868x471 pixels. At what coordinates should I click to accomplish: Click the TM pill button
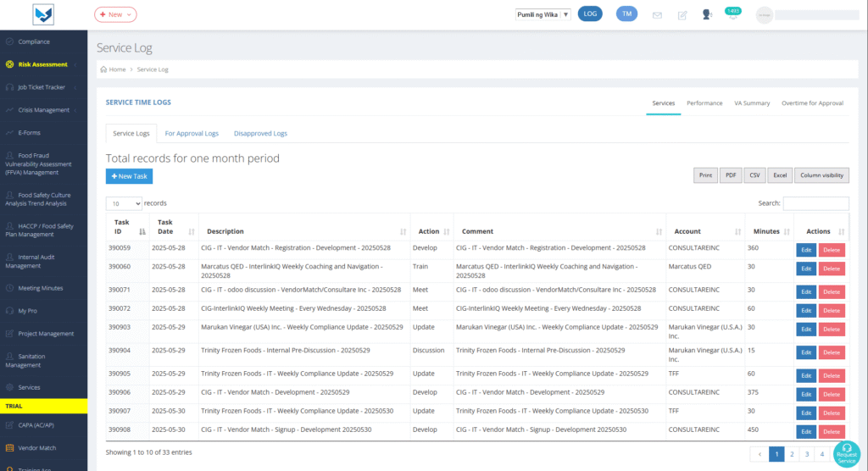[626, 14]
